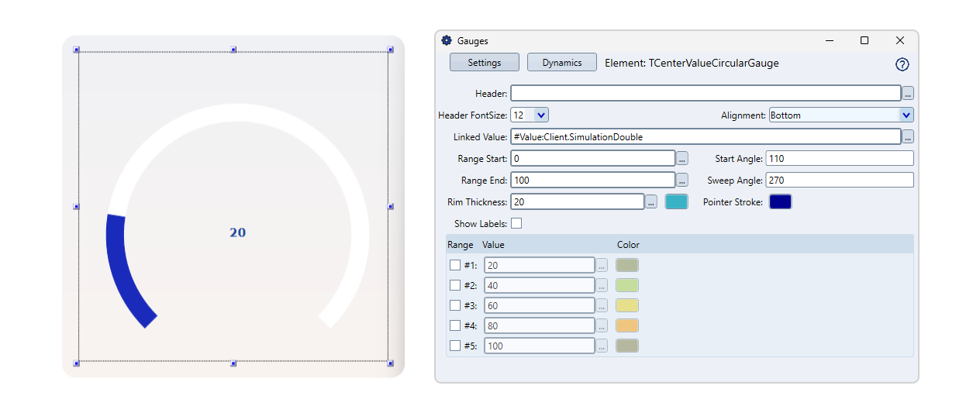
Task: Maximize the Gauges window
Action: tap(864, 41)
